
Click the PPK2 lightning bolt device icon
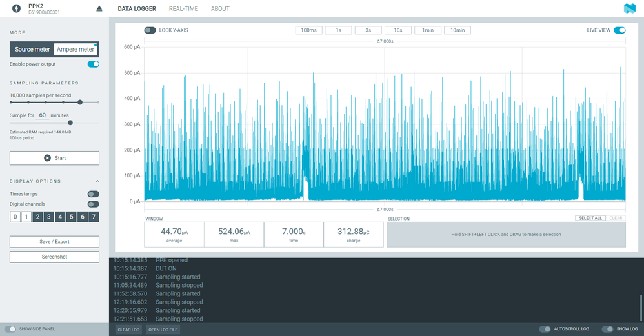coord(16,8)
